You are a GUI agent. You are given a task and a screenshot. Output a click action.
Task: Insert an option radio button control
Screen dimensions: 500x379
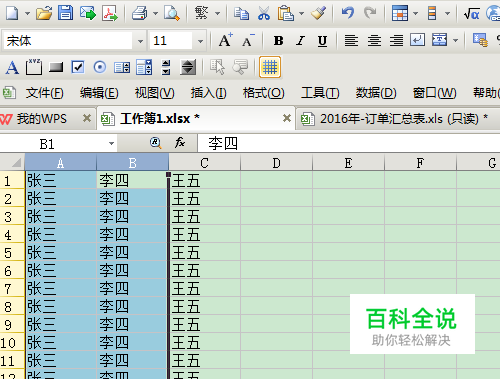click(x=100, y=67)
